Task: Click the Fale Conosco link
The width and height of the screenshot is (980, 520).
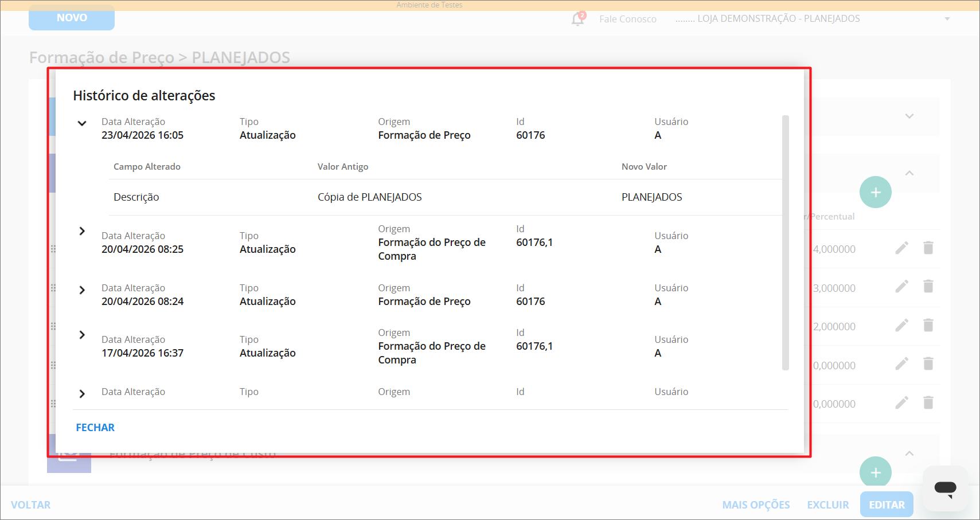Action: pyautogui.click(x=627, y=19)
